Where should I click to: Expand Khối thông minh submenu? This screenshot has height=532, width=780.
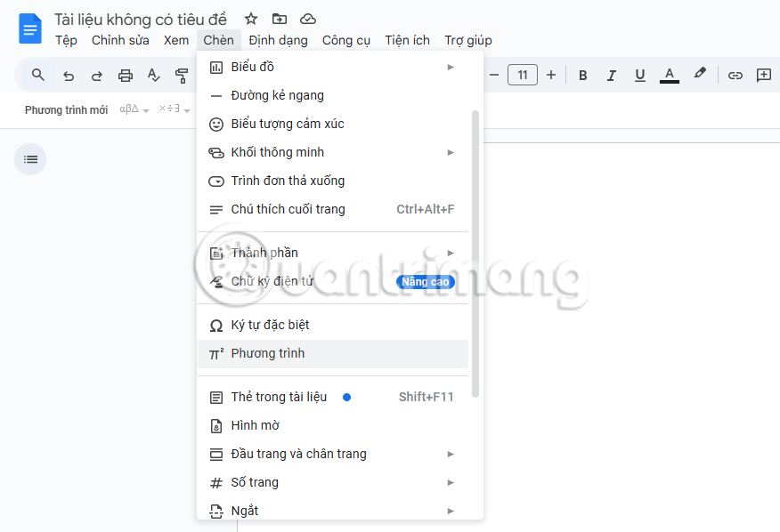[x=333, y=152]
